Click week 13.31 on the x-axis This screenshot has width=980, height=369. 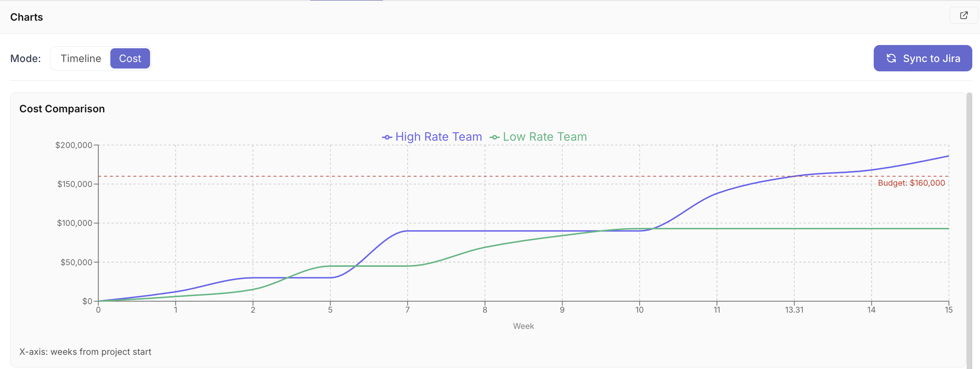click(x=794, y=310)
